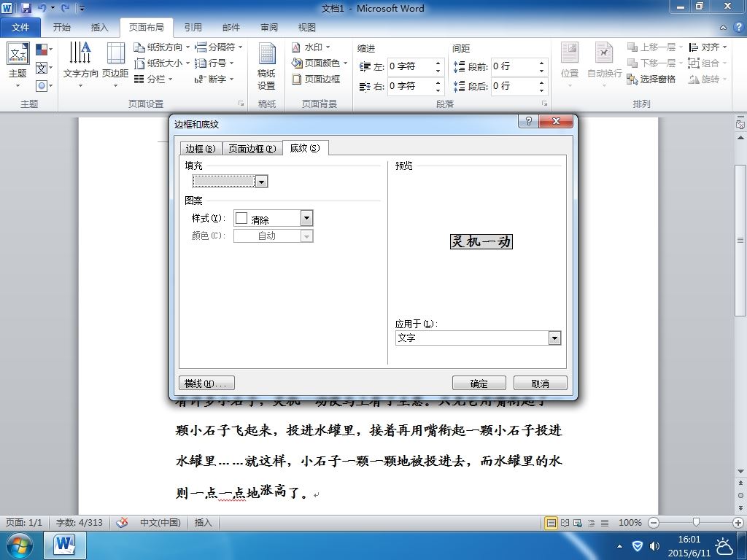The height and width of the screenshot is (560, 747).
Task: Open the 样式 pattern style dropdown
Action: point(307,218)
